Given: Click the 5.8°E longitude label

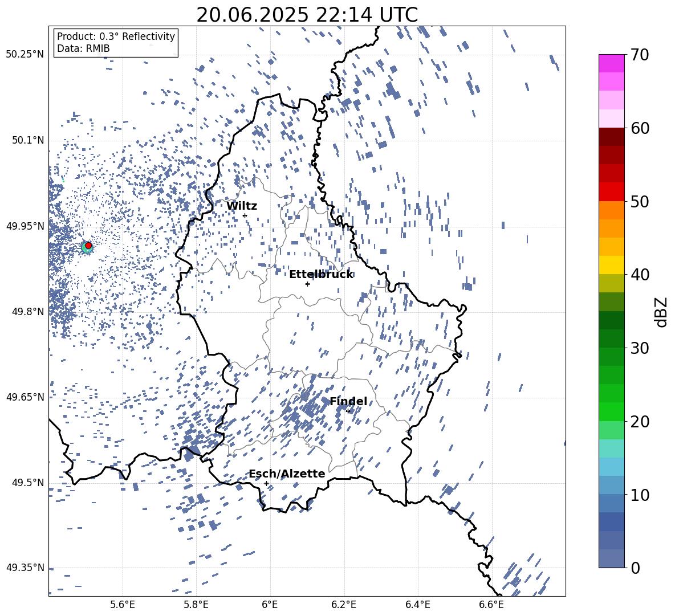Looking at the screenshot, I should (196, 605).
